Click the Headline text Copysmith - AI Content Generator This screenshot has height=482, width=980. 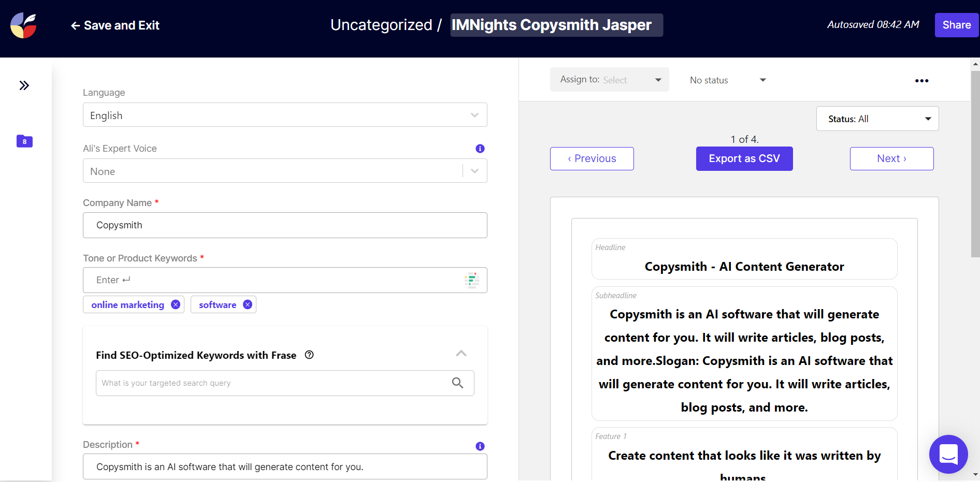[x=744, y=267]
